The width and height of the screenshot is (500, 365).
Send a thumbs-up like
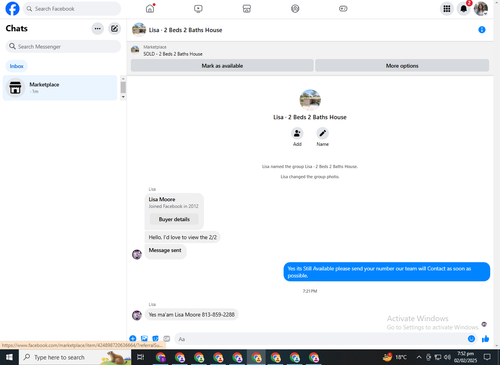click(485, 339)
